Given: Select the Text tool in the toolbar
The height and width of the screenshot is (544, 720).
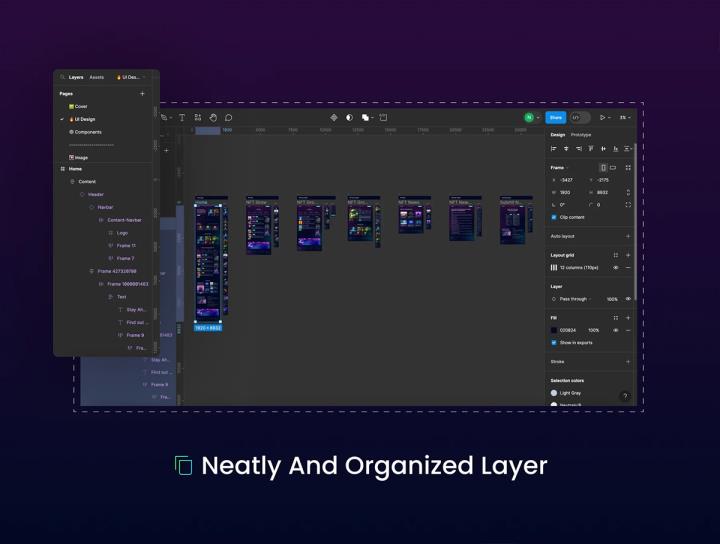Looking at the screenshot, I should [182, 117].
